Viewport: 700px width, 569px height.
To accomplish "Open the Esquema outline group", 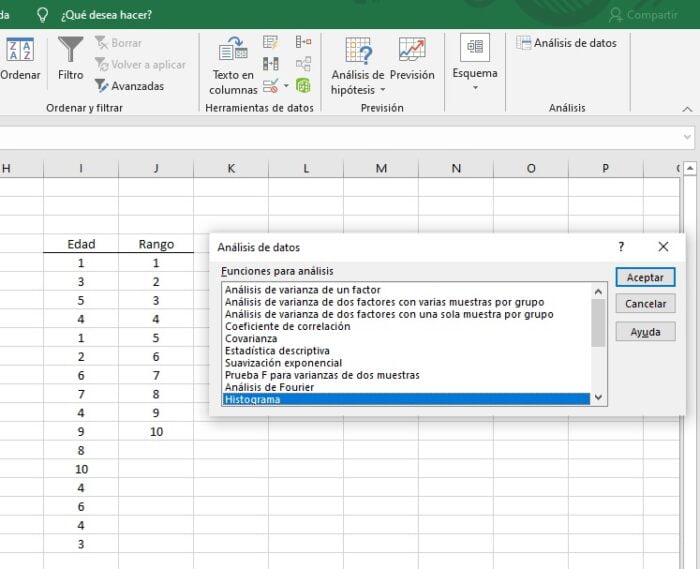I will coord(475,62).
